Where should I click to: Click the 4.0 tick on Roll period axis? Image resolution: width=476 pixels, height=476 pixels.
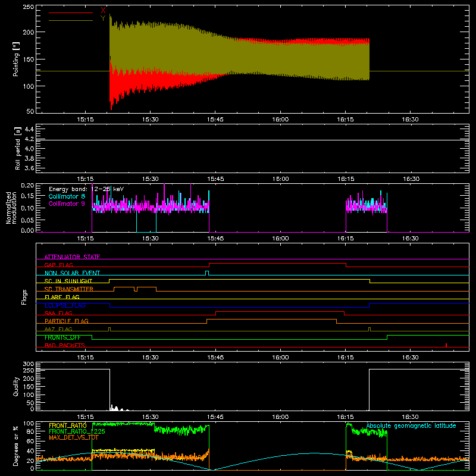pos(29,149)
